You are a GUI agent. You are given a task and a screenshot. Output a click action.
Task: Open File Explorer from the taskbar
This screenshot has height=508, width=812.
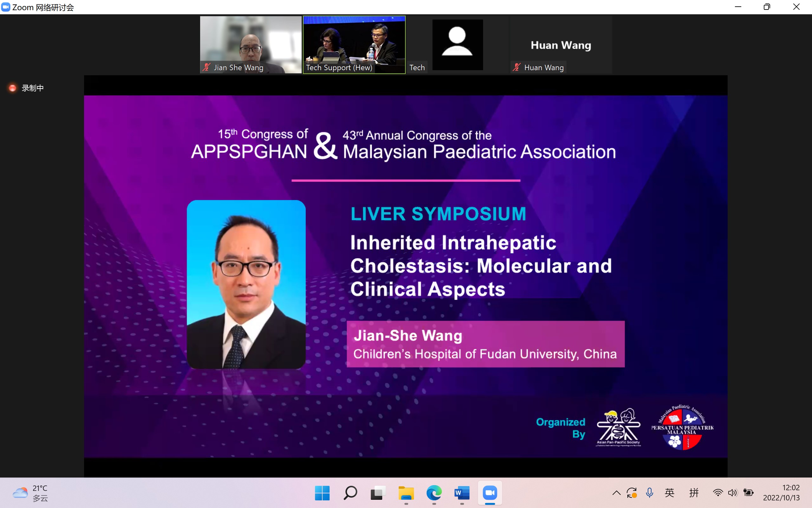point(406,493)
